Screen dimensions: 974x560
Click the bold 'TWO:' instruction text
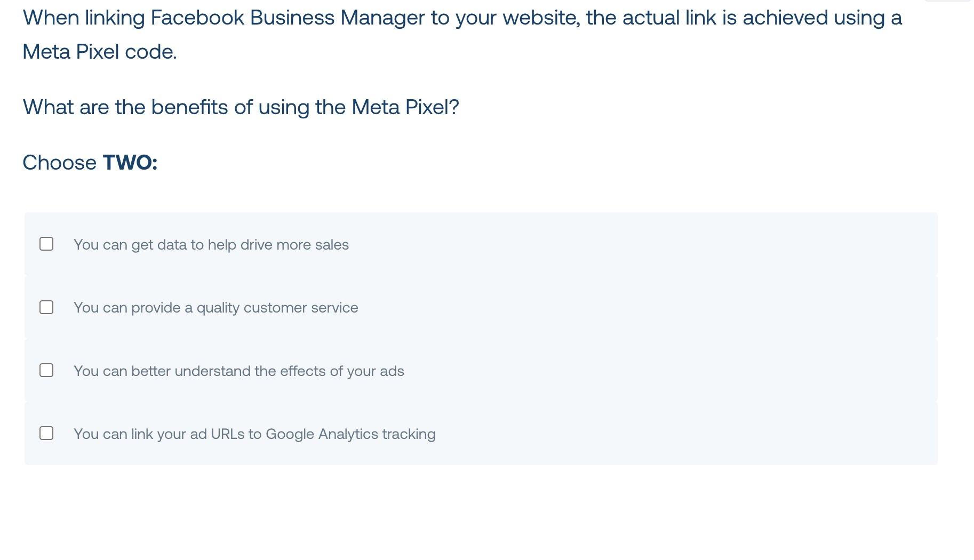130,163
